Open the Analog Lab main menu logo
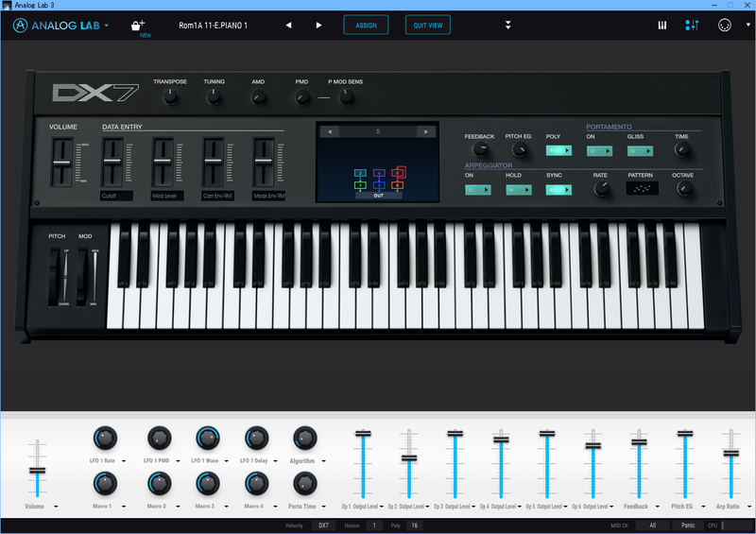 [x=60, y=26]
